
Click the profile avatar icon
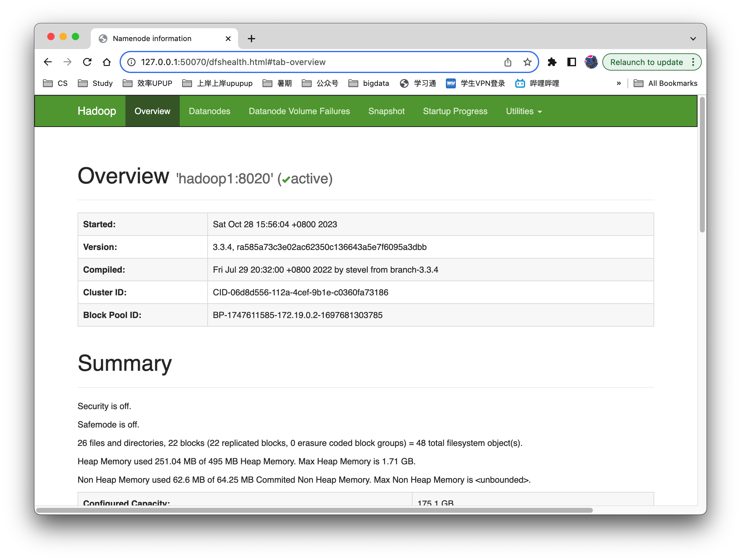click(x=590, y=62)
